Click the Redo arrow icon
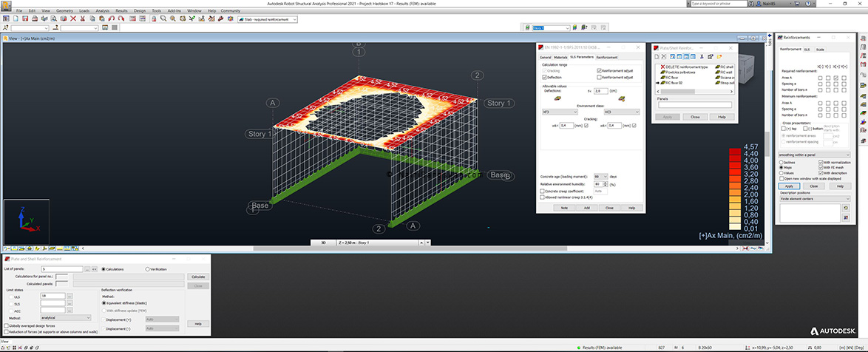868x352 pixels. (x=121, y=18)
